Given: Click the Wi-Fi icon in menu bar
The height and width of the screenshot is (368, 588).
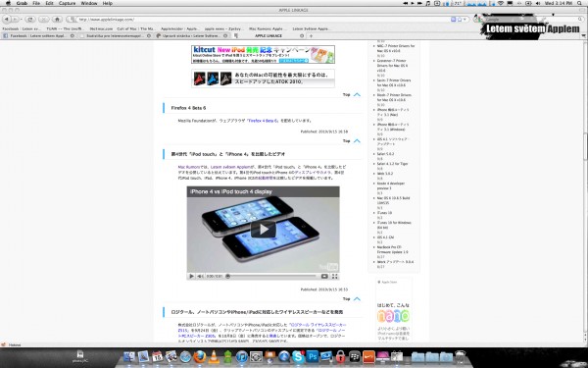Looking at the screenshot, I should pos(501,3).
